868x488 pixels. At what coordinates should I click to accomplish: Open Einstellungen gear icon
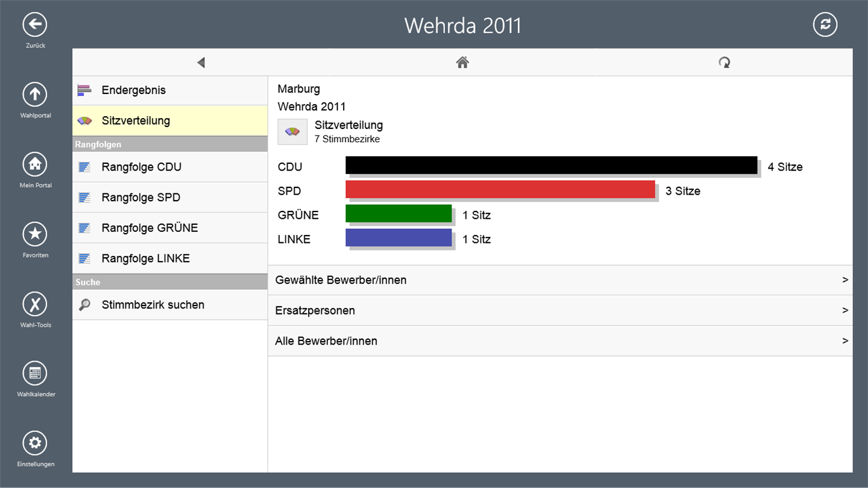click(x=35, y=443)
